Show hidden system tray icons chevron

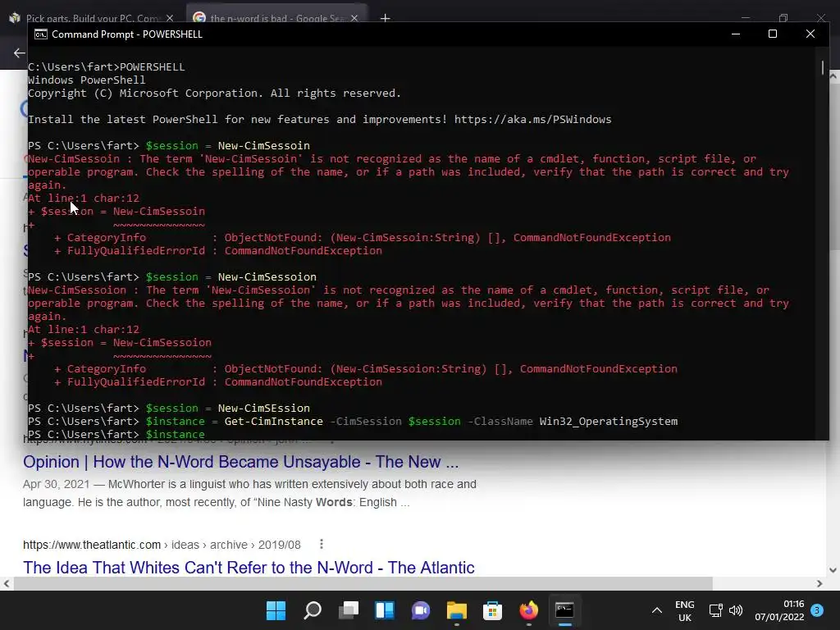[x=657, y=610]
